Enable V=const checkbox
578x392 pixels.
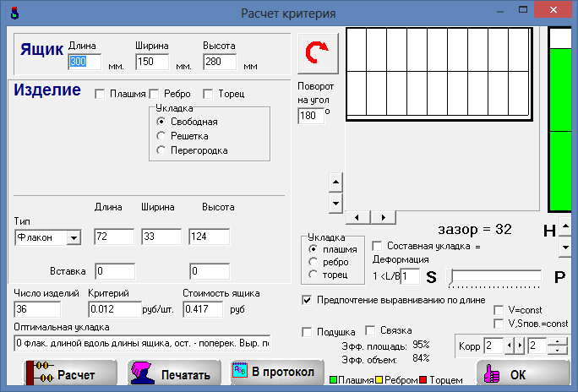(x=499, y=310)
